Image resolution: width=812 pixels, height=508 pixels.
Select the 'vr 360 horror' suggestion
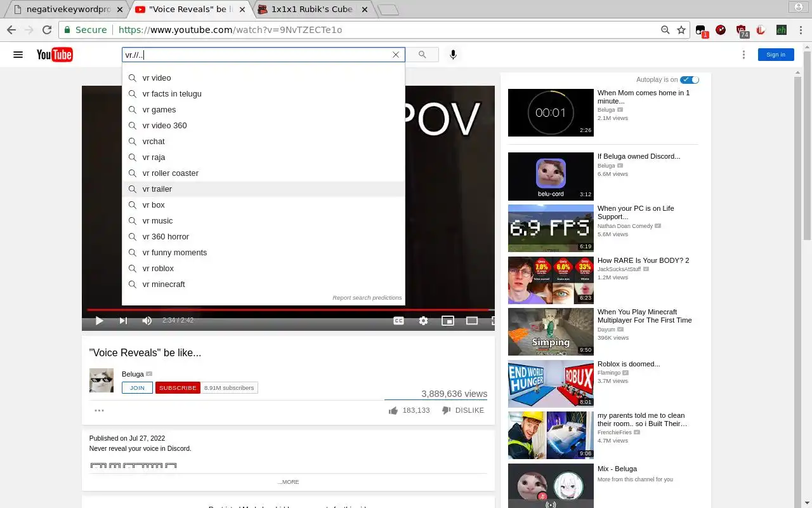[x=263, y=236]
